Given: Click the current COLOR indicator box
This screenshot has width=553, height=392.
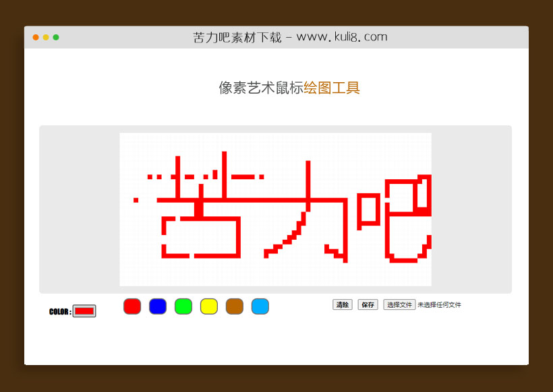Looking at the screenshot, I should coord(84,311).
